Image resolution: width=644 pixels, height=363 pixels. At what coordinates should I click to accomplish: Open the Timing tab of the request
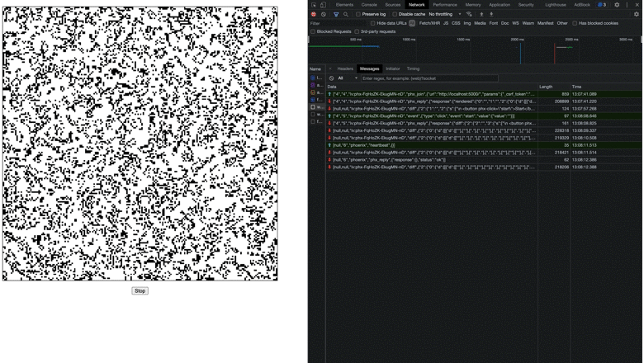pos(413,69)
